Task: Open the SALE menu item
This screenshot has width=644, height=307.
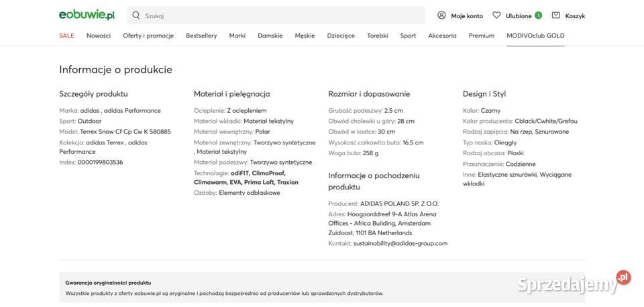Action: 66,36
